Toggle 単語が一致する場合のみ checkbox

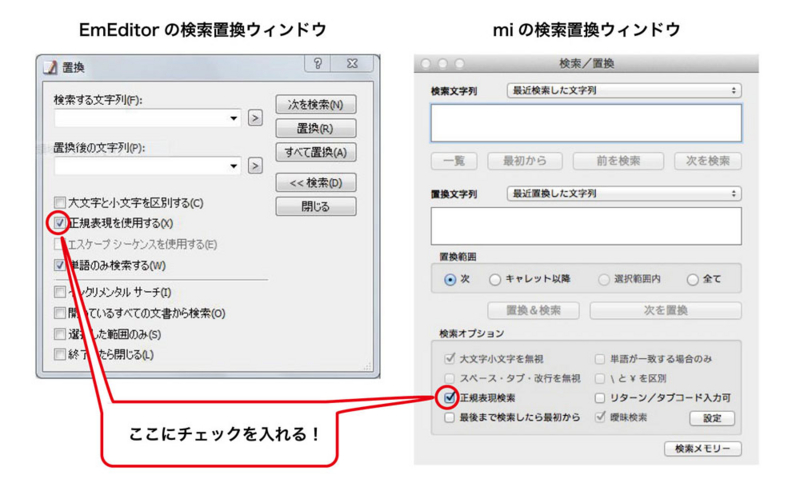point(600,359)
